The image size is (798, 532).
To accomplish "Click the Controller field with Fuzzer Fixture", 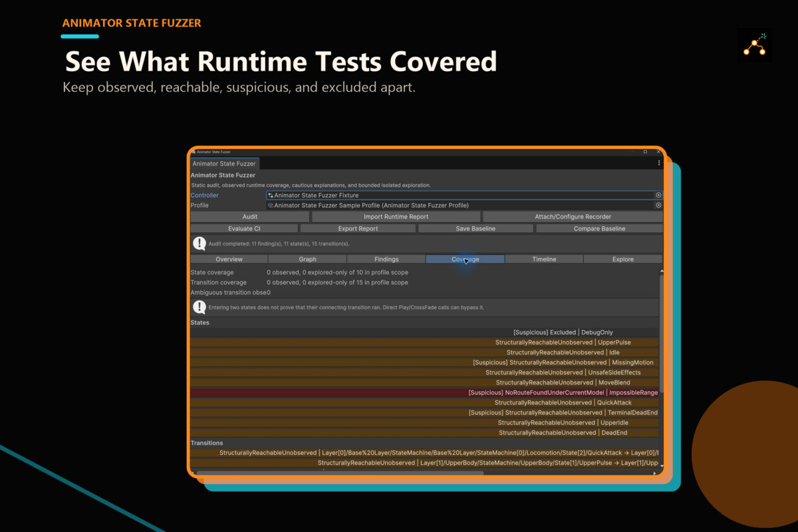I will [464, 196].
